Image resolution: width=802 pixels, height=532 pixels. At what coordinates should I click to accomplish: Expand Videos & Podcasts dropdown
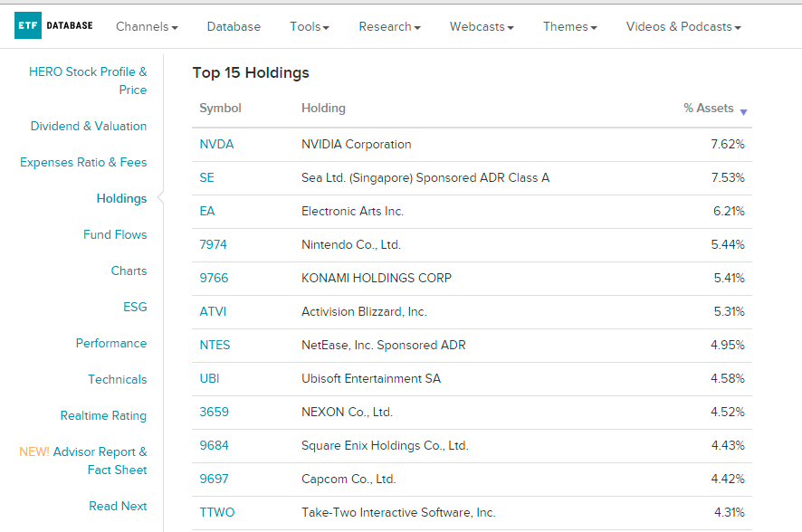[683, 26]
